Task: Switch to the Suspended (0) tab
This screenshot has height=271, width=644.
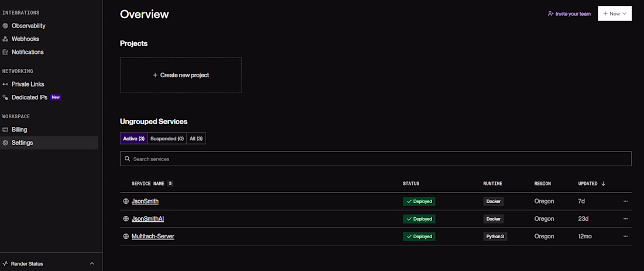Action: tap(167, 138)
